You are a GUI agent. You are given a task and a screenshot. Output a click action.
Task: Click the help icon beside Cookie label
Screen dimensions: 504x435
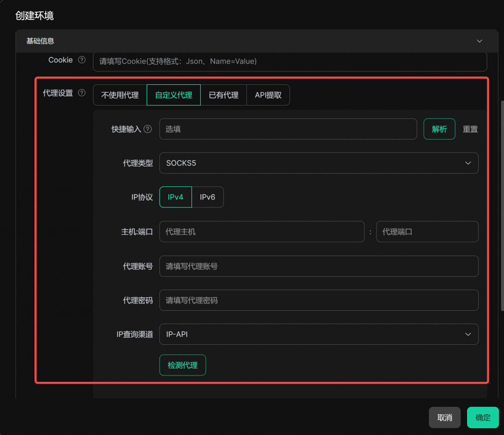[82, 60]
